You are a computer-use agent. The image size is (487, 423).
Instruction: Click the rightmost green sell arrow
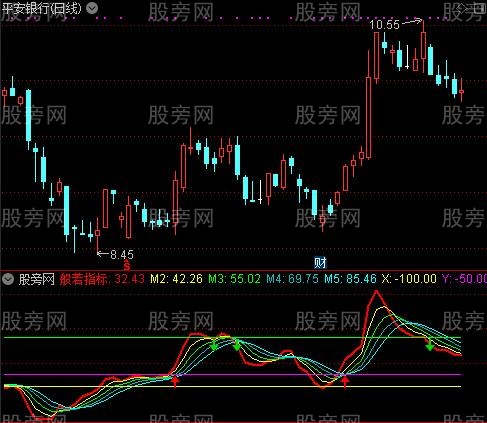(x=430, y=345)
